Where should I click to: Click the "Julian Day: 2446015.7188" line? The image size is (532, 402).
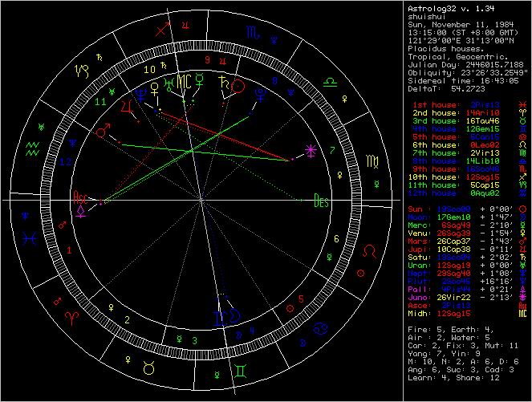pyautogui.click(x=465, y=65)
